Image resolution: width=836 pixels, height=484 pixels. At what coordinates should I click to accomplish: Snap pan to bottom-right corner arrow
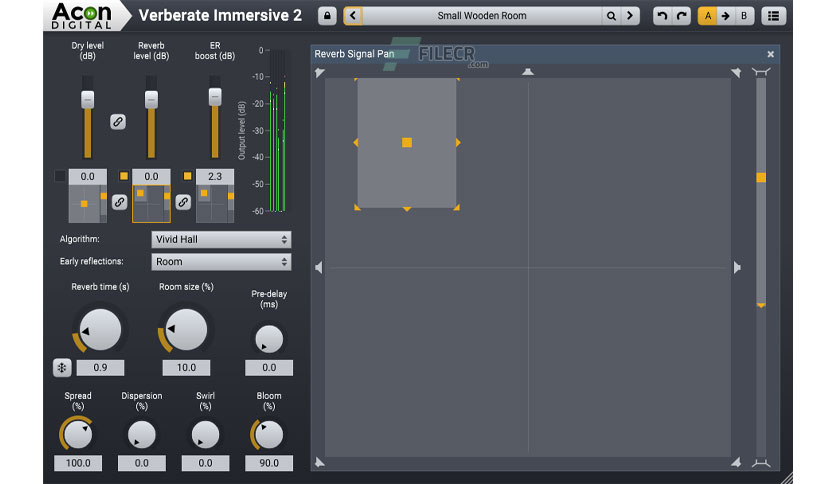pos(736,462)
